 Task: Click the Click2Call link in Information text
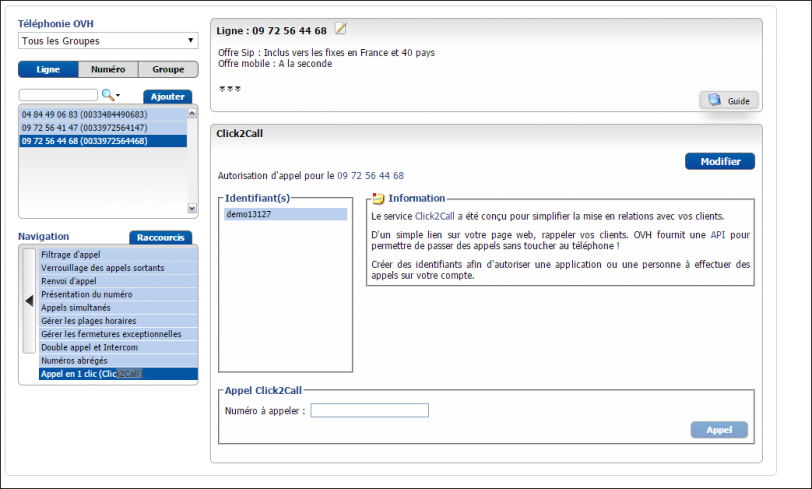click(x=434, y=216)
